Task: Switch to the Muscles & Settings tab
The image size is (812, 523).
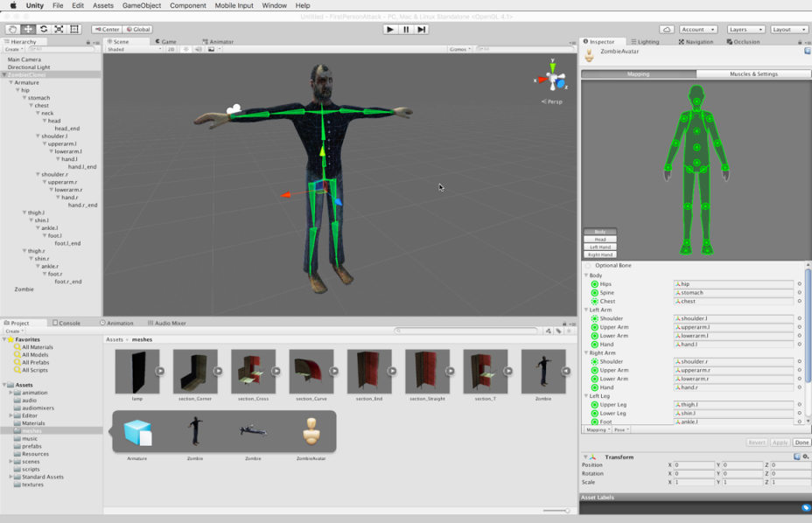Action: pos(753,74)
